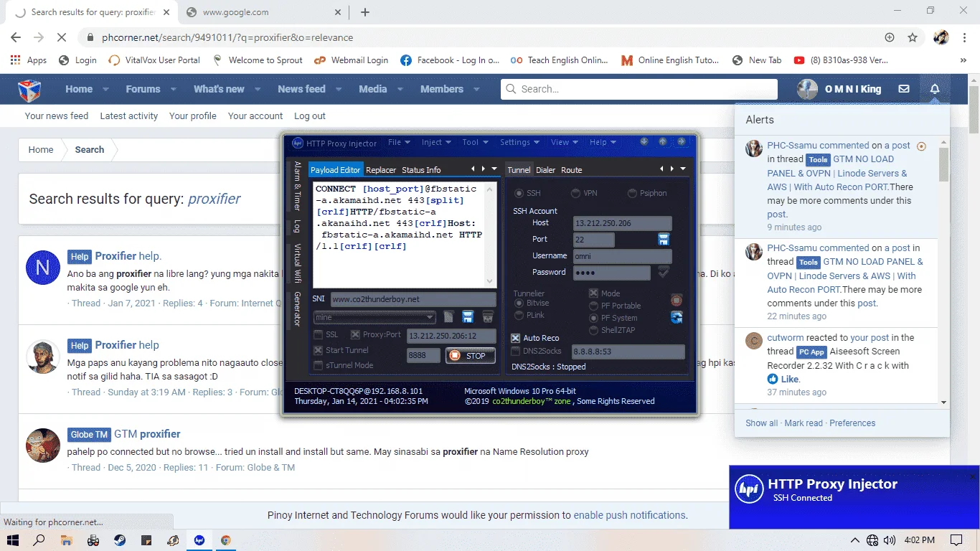Expand the 'mine' profile combo box
Screen dimensions: 980x551
click(430, 316)
